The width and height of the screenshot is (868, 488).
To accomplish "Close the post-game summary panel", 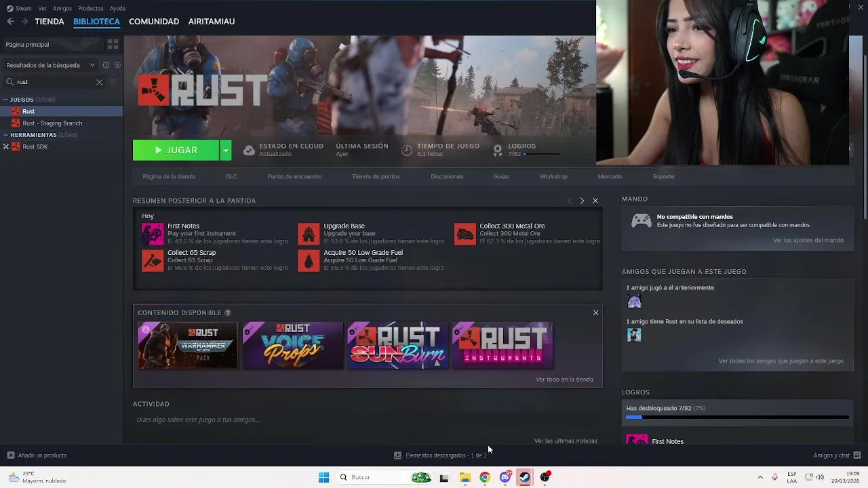I will click(595, 201).
